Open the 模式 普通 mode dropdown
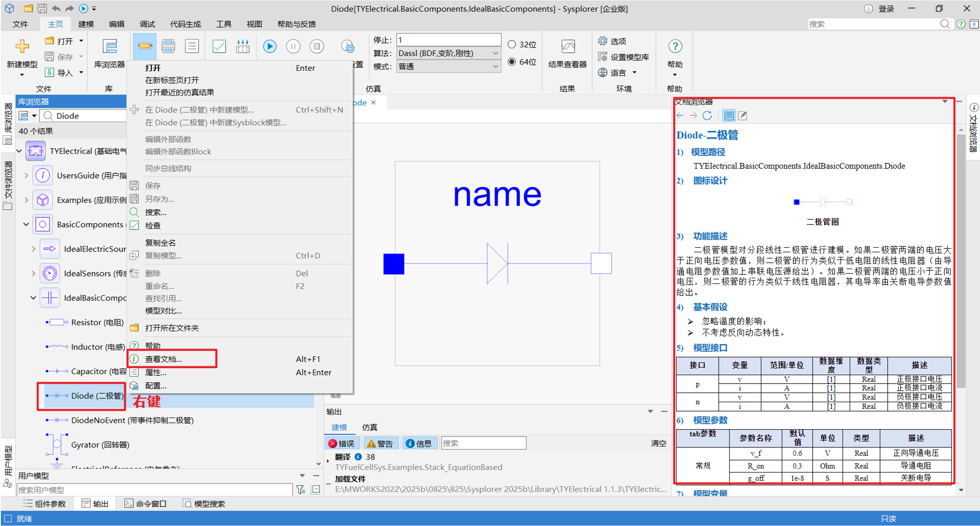This screenshot has width=980, height=526. (x=495, y=67)
